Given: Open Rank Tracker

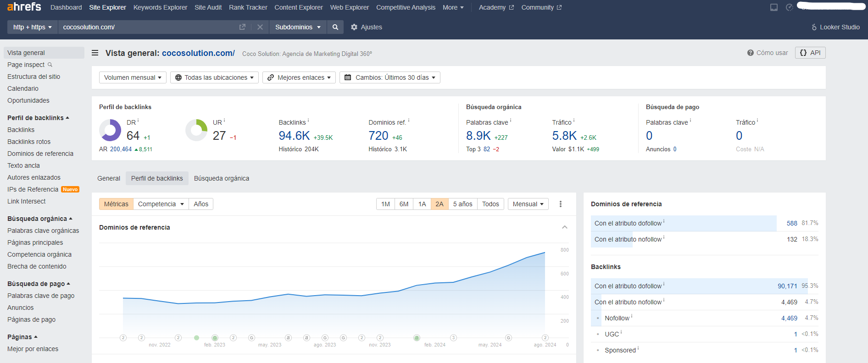Looking at the screenshot, I should point(248,7).
